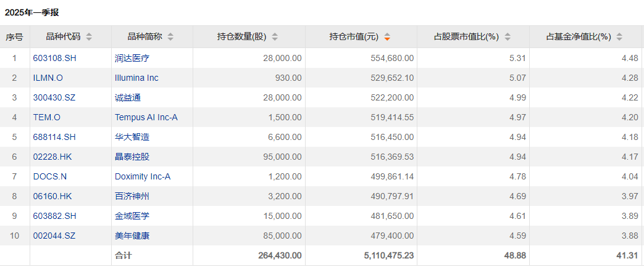Click the 金域医学 link
Screen dimensions: 644x267
(132, 216)
